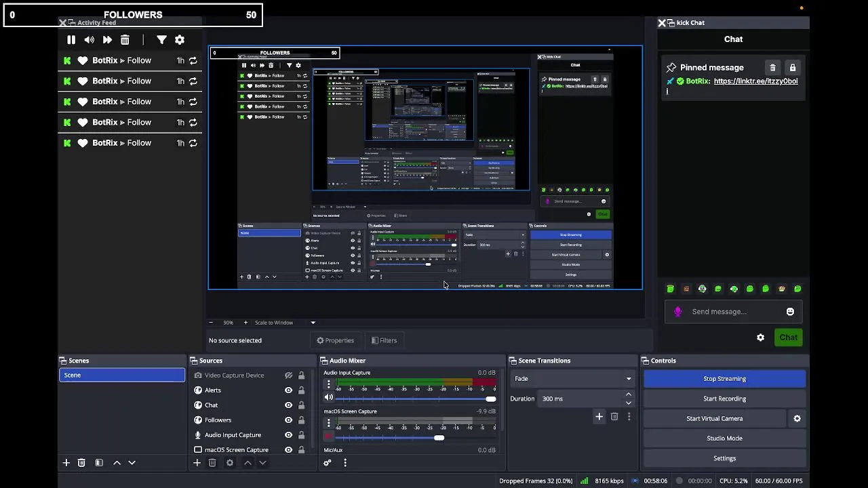This screenshot has height=488, width=868.
Task: Toggle lock on Followers source
Action: pyautogui.click(x=301, y=420)
